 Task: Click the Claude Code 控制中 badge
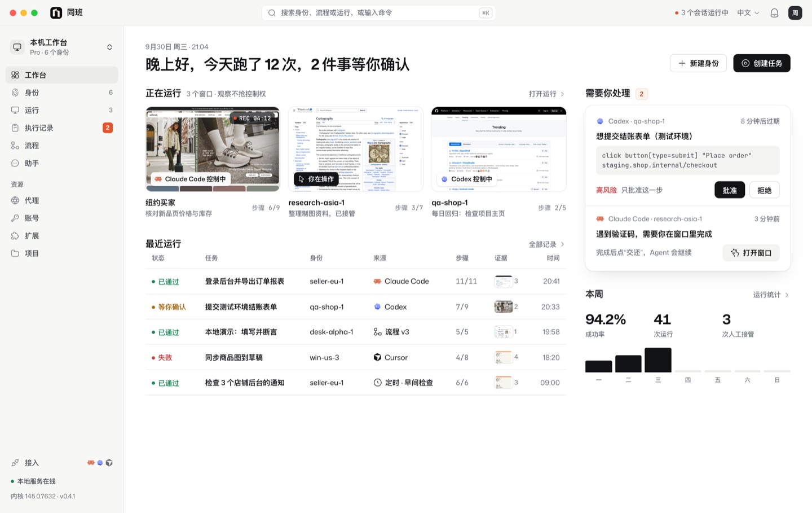tap(190, 179)
